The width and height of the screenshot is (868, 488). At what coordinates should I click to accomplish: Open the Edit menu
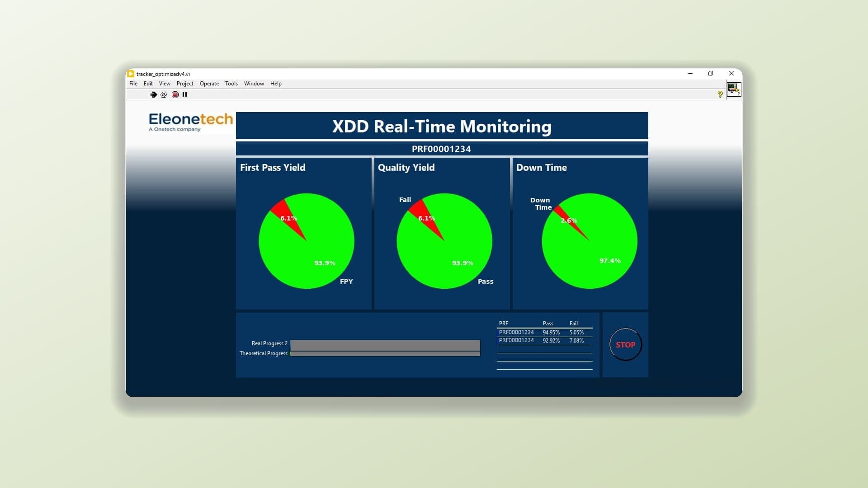[x=148, y=84]
